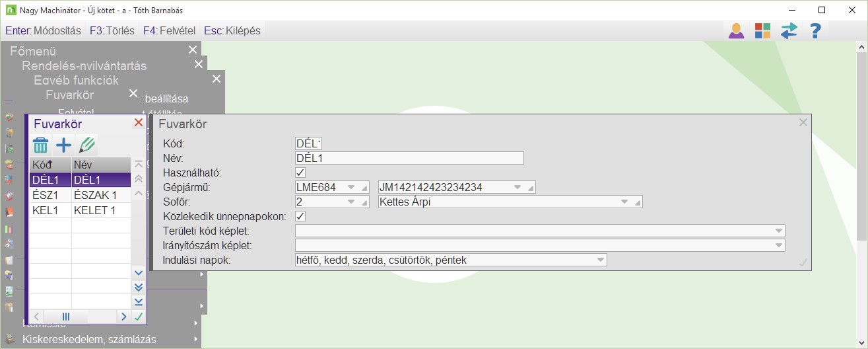Move one row down in Fuvarkör list

pos(139,272)
